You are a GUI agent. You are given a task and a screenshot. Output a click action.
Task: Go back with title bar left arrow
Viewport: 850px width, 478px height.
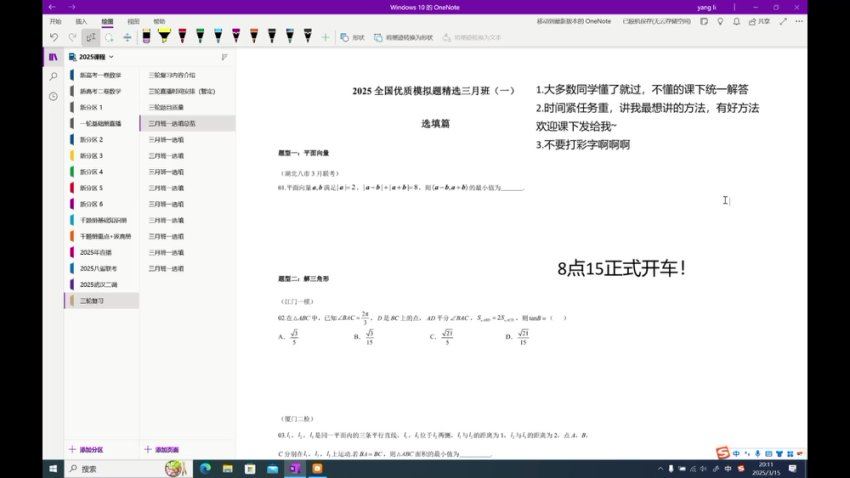click(x=51, y=7)
